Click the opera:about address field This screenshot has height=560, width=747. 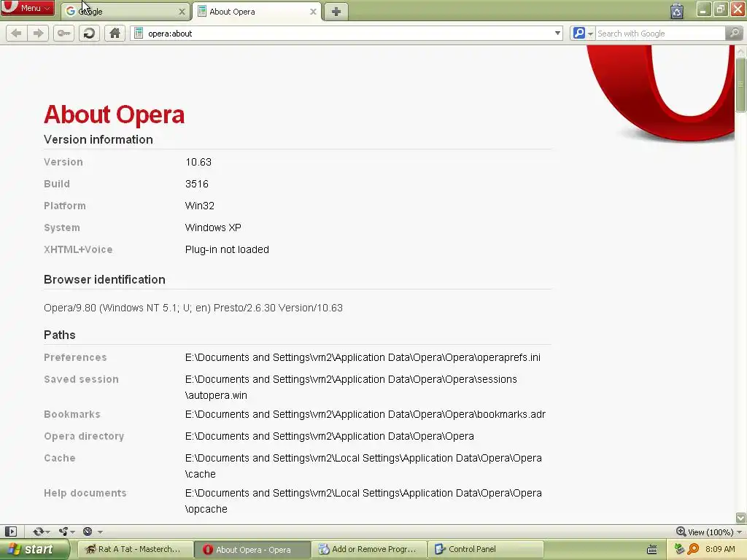pyautogui.click(x=347, y=34)
